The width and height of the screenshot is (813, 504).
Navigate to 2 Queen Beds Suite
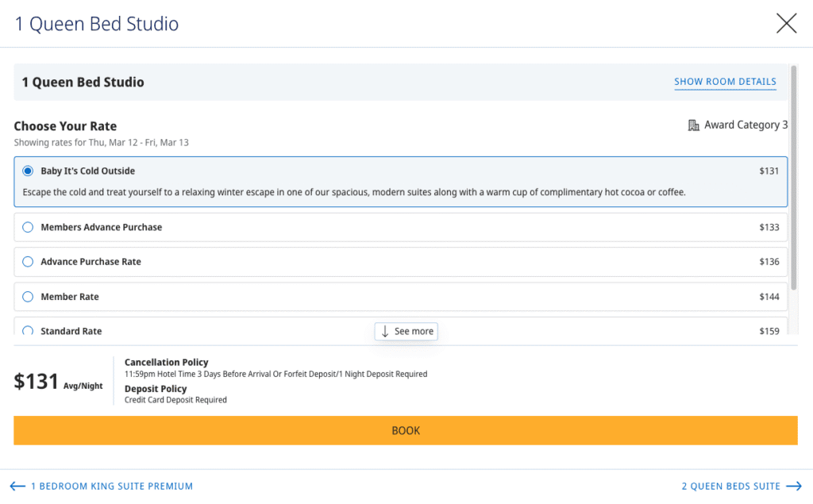(730, 486)
